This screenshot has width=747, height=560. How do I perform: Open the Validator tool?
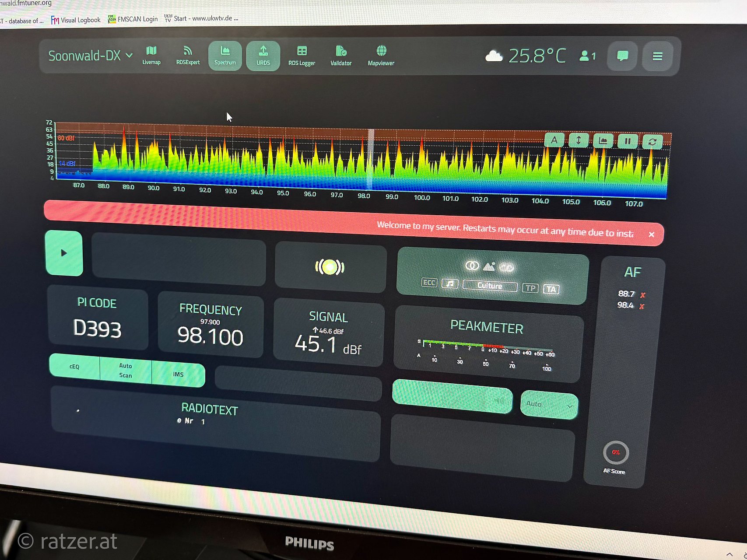pyautogui.click(x=341, y=56)
